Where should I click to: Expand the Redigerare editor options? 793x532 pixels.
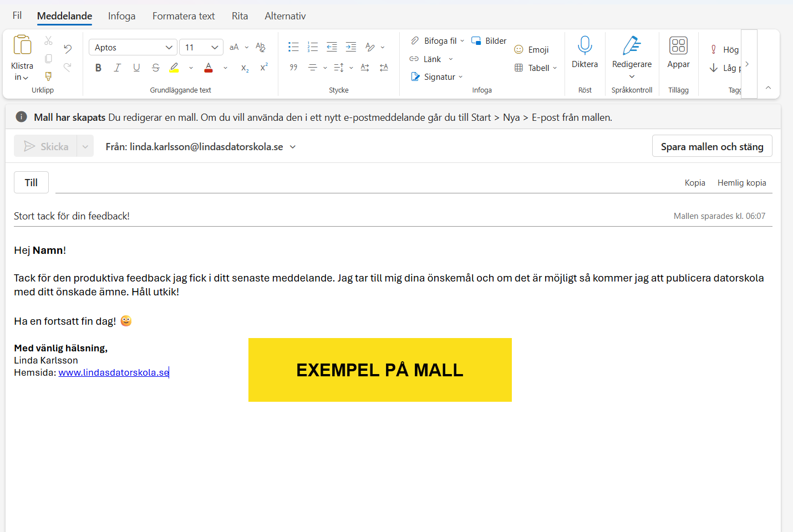pyautogui.click(x=632, y=76)
